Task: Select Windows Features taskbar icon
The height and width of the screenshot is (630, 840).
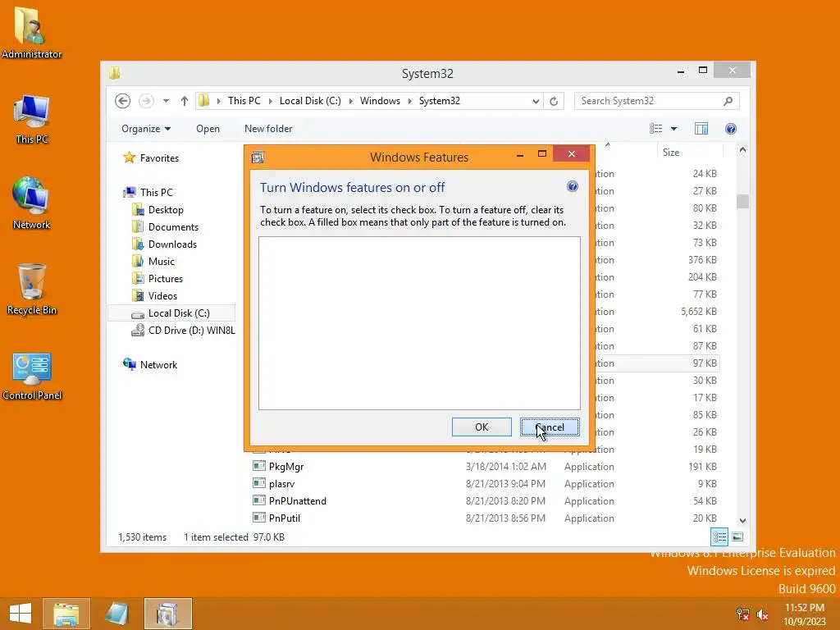Action: coord(167,614)
